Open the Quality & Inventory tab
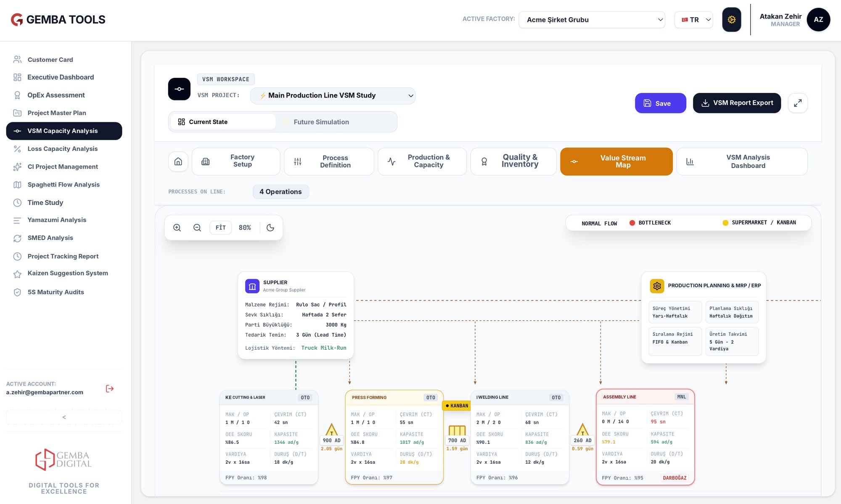This screenshot has height=504, width=841. pyautogui.click(x=513, y=161)
